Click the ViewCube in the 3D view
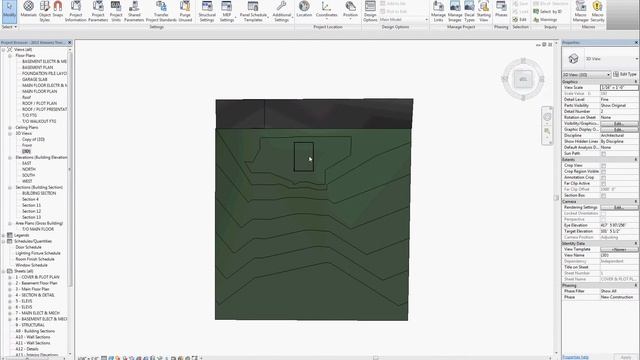640x360 pixels. [523, 79]
